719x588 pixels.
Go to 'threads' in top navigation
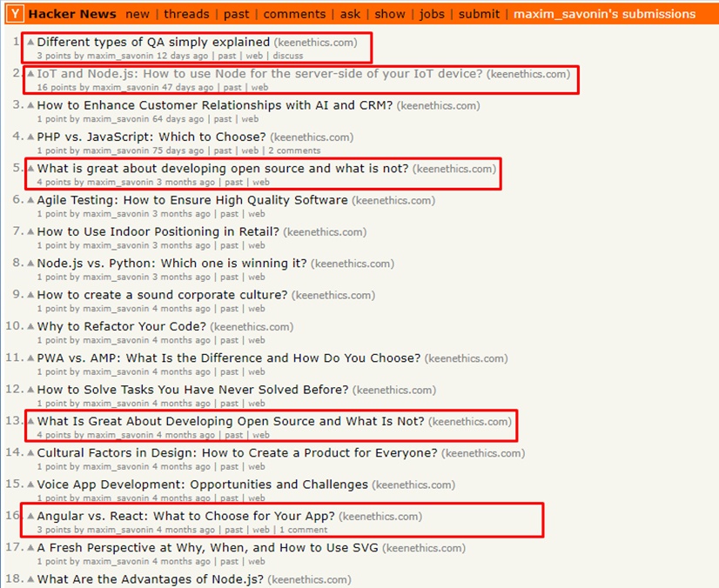(186, 14)
